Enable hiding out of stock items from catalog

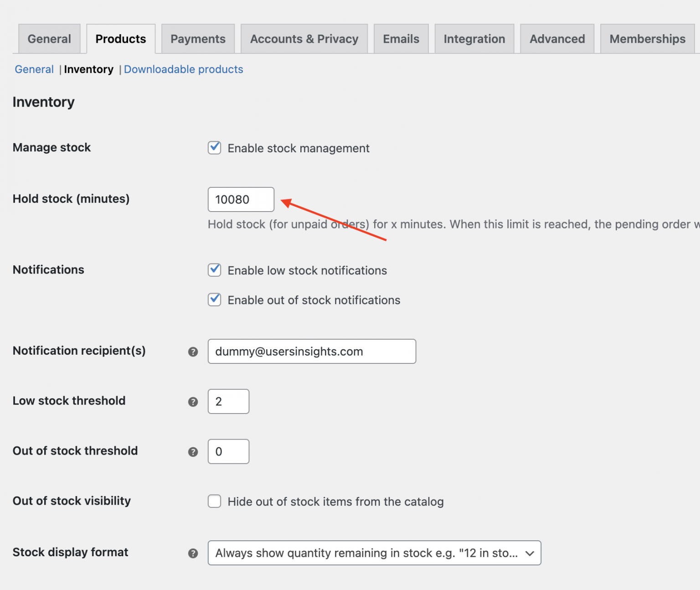coord(214,501)
